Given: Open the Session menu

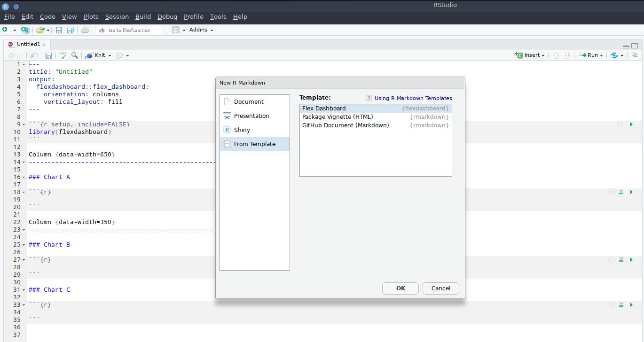Looking at the screenshot, I should point(117,16).
